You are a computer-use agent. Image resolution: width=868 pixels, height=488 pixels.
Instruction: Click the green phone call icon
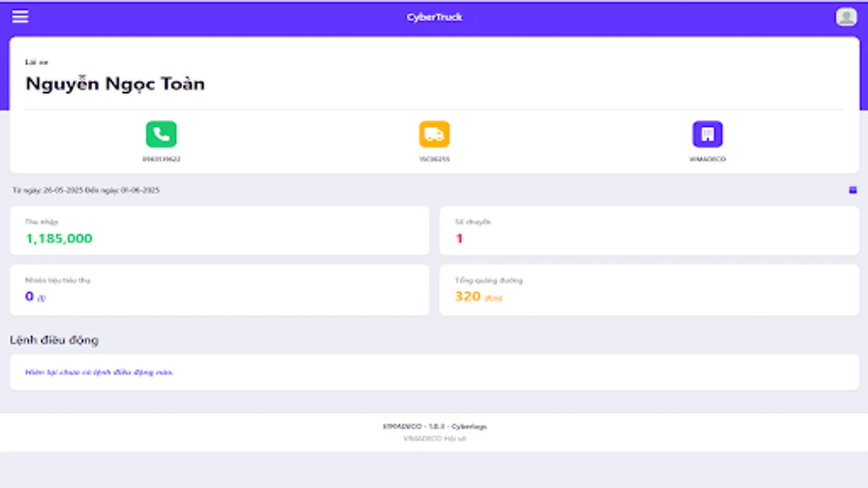coord(160,134)
